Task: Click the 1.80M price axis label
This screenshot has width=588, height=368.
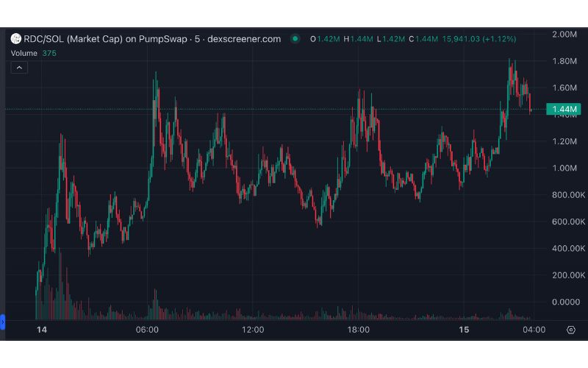Action: click(564, 61)
